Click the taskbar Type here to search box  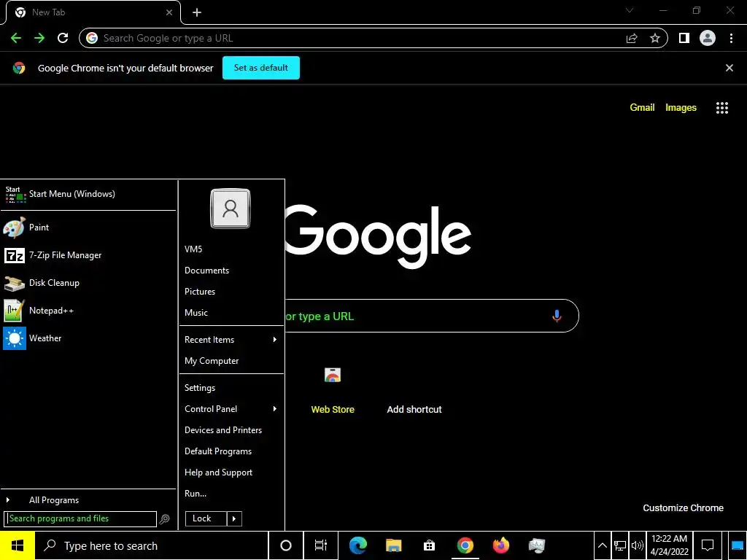152,545
